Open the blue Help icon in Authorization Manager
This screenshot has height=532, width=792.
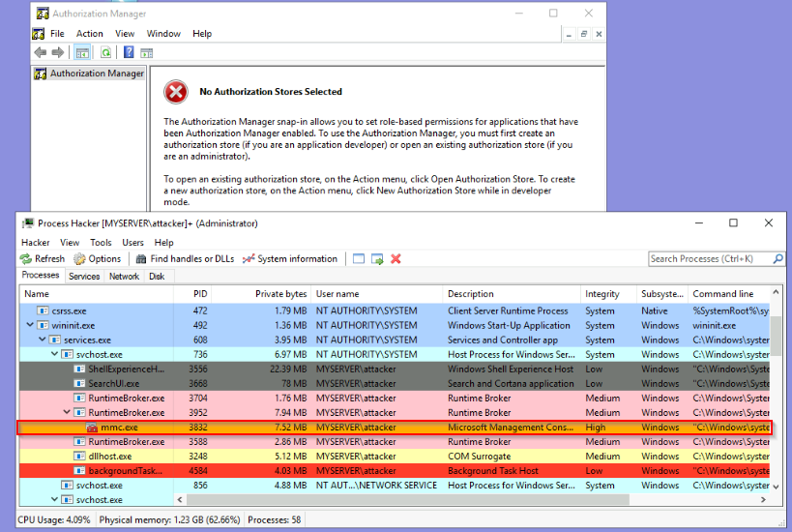pos(129,51)
